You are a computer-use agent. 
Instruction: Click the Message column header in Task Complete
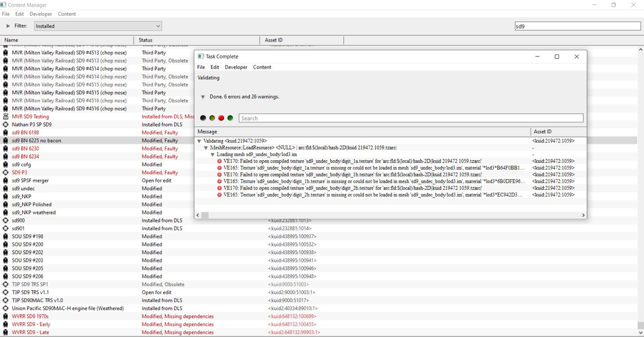pyautogui.click(x=362, y=131)
